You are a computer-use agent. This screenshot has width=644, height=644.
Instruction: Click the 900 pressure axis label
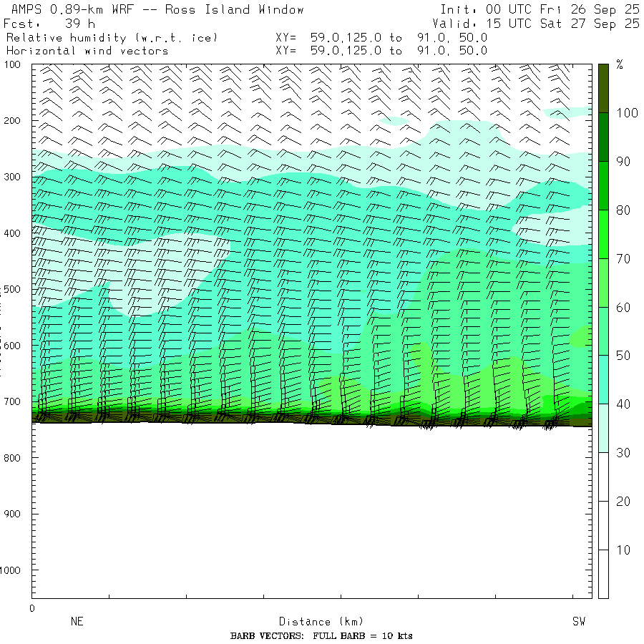pos(12,514)
